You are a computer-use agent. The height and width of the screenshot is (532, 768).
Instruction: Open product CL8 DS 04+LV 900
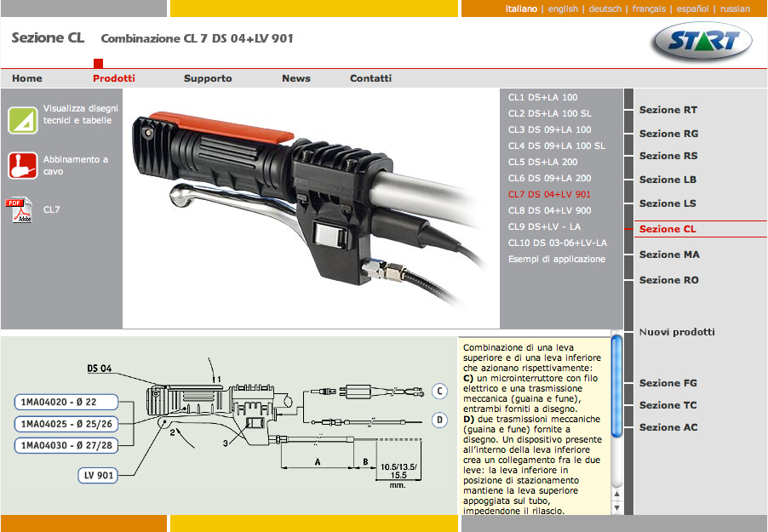click(549, 210)
